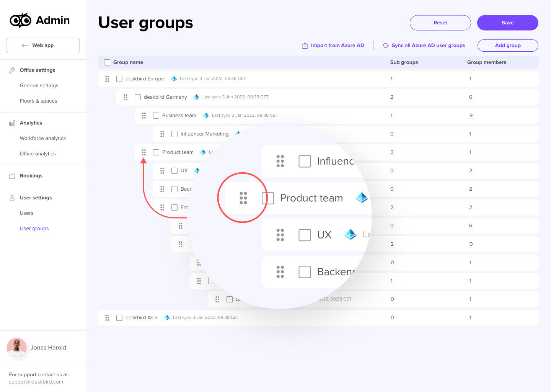551x392 pixels.
Task: Click the User settings person icon
Action: click(12, 197)
